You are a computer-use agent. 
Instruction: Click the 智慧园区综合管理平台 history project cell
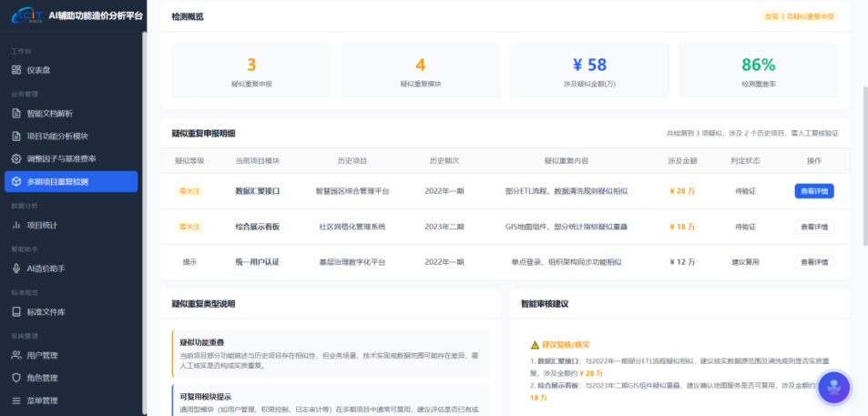point(352,191)
